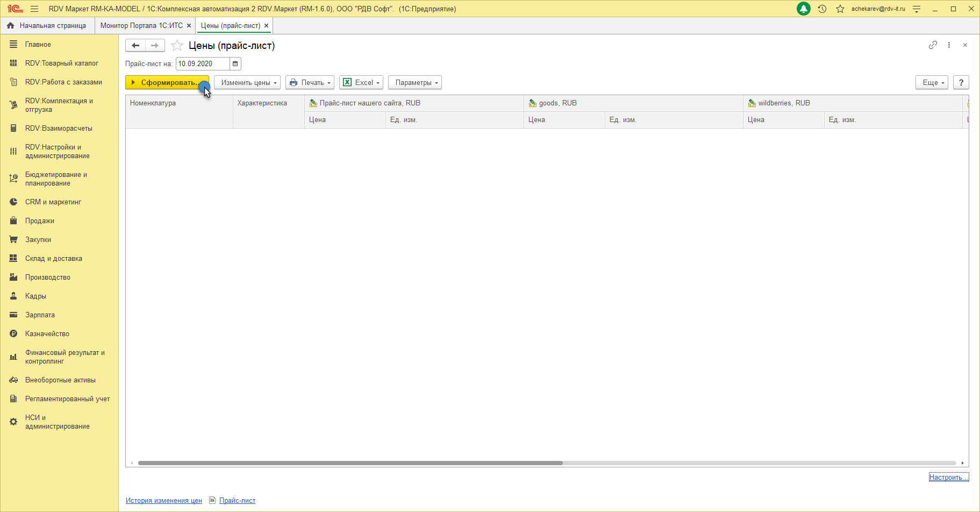
Task: Open the Печать dropdown menu
Action: 310,83
